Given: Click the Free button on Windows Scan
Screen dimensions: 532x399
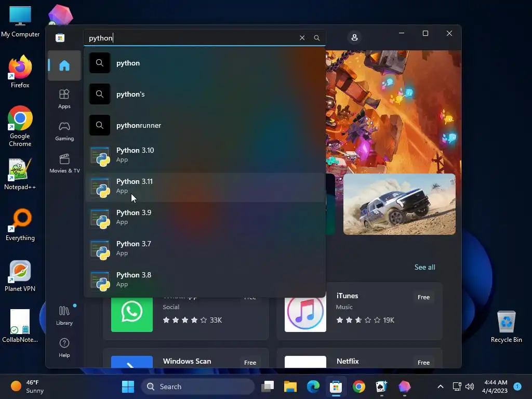Looking at the screenshot, I should (x=250, y=362).
